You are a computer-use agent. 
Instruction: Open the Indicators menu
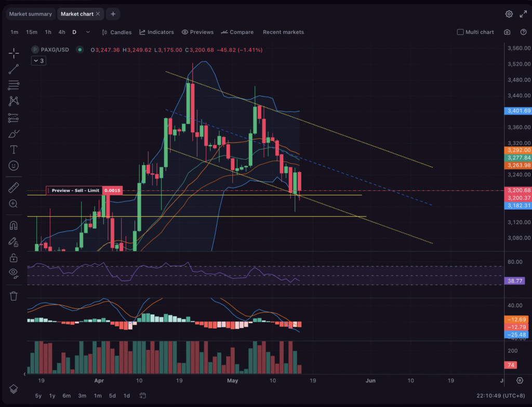156,32
